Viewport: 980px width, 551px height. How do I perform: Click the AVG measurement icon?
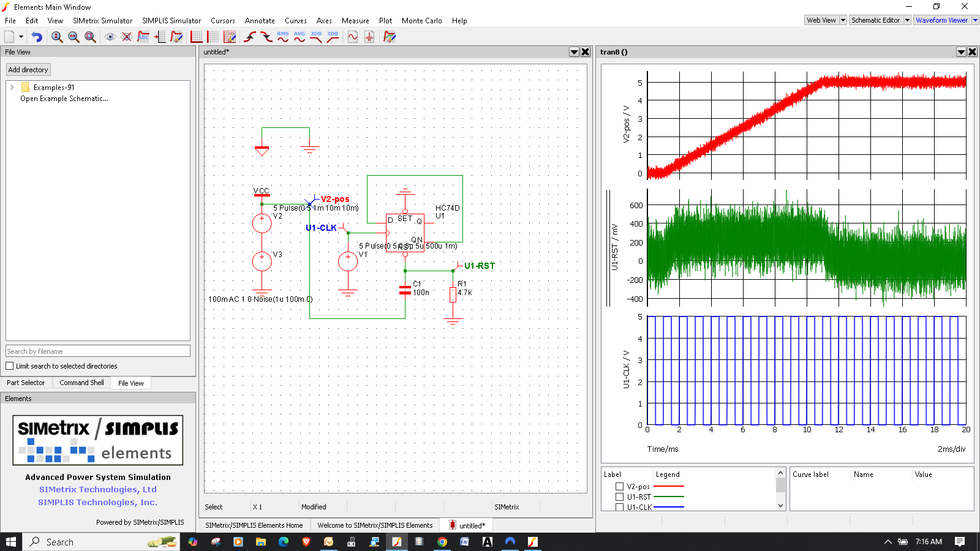[x=300, y=37]
